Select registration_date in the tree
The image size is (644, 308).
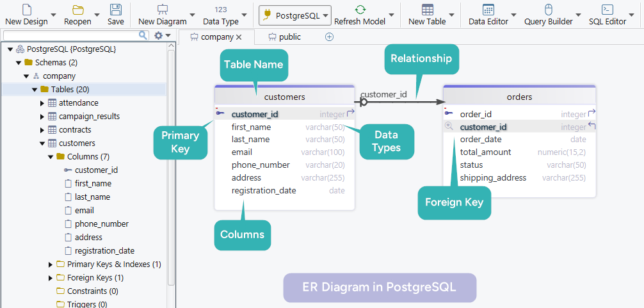104,251
